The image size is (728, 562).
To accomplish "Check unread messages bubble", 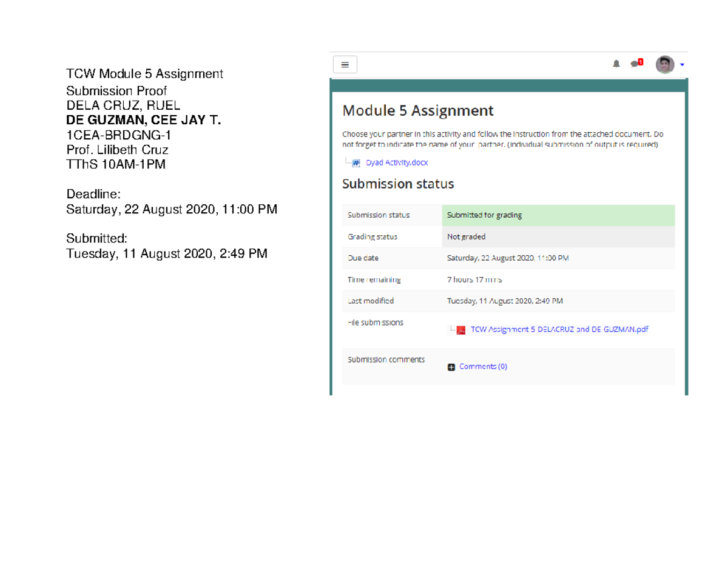I will pos(635,63).
